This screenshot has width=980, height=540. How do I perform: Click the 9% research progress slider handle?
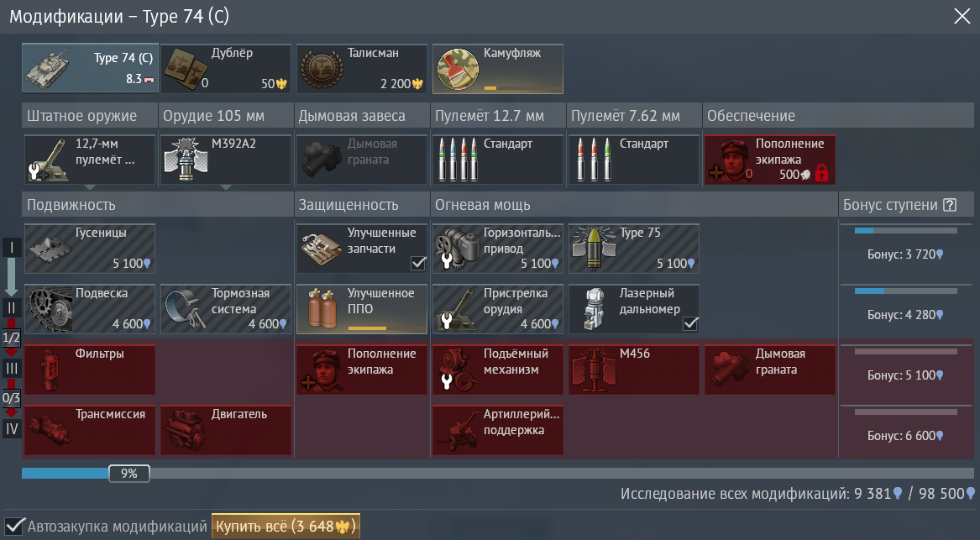(129, 474)
